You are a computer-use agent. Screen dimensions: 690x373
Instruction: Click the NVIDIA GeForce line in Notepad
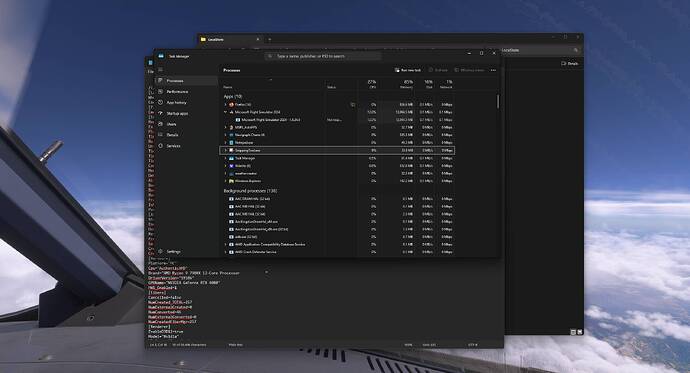click(x=184, y=283)
